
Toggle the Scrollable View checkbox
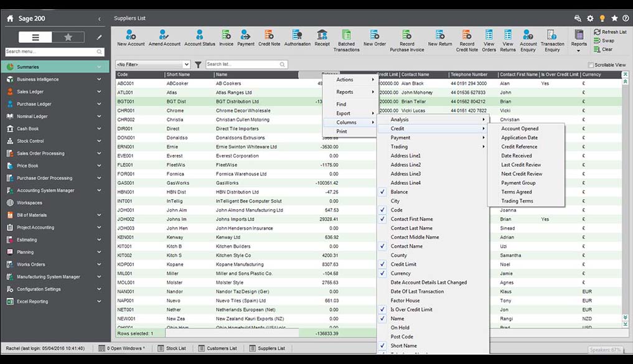(591, 65)
